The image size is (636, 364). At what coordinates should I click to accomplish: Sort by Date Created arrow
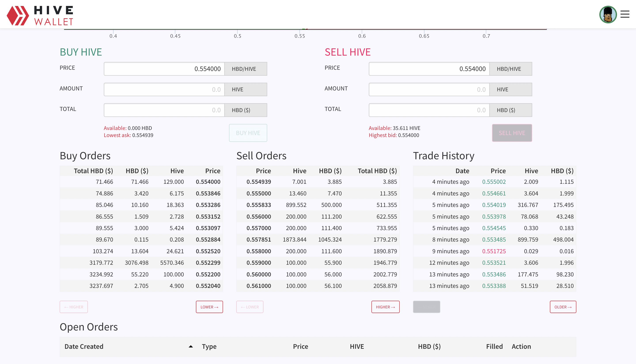tap(191, 347)
